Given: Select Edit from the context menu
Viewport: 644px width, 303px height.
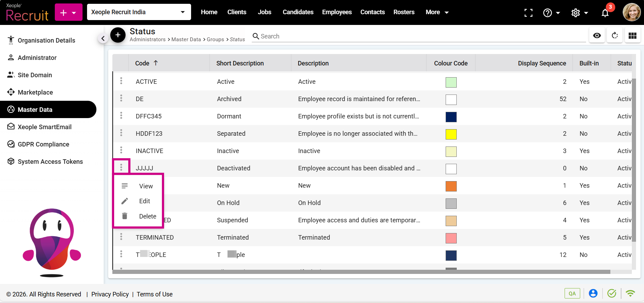Looking at the screenshot, I should coord(144,201).
